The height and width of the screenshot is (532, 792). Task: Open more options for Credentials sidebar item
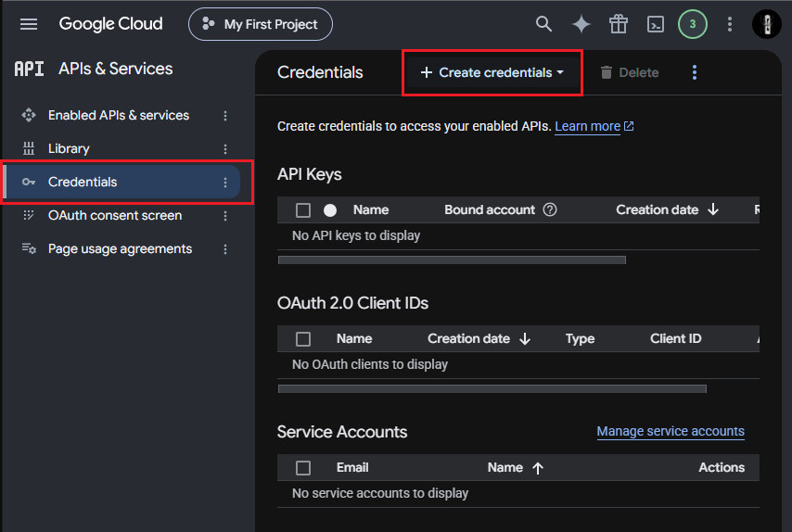225,183
